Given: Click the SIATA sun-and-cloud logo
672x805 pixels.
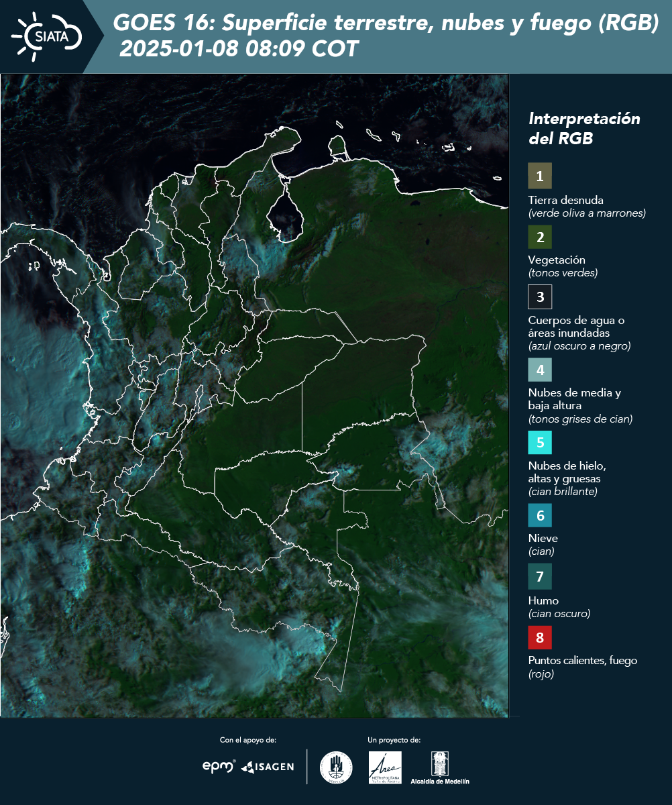Looking at the screenshot, I should tap(46, 36).
